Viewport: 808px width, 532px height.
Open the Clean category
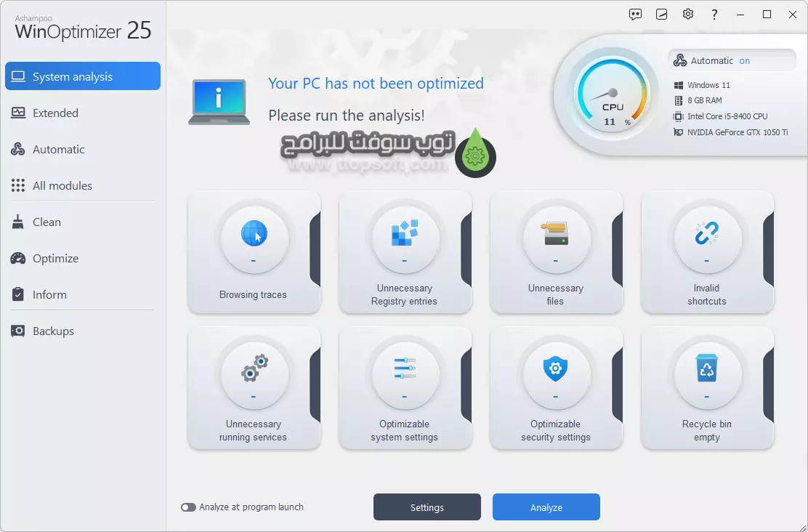(83, 222)
